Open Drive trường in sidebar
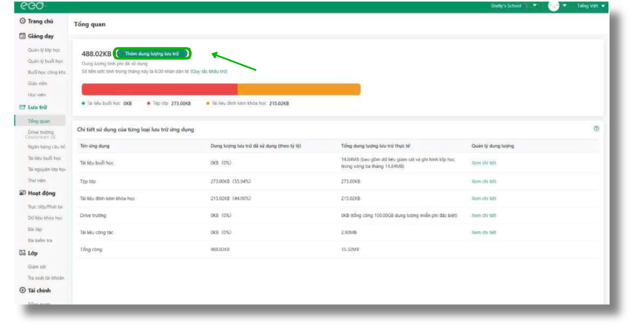This screenshot has width=644, height=328. coord(41,132)
